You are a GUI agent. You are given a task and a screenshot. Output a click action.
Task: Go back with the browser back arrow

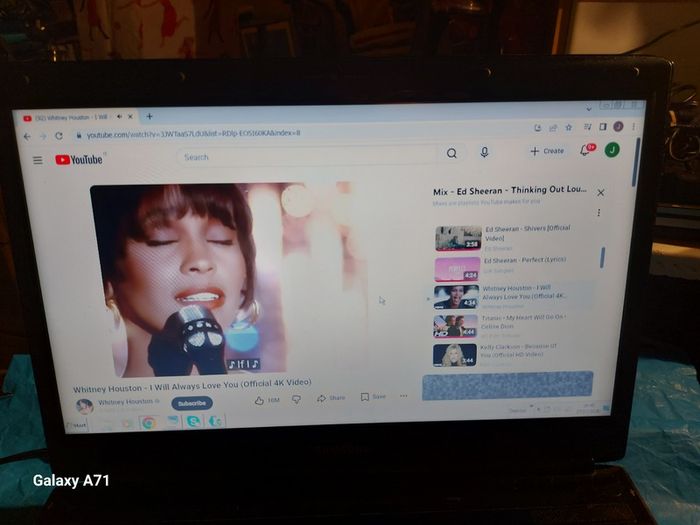click(27, 137)
